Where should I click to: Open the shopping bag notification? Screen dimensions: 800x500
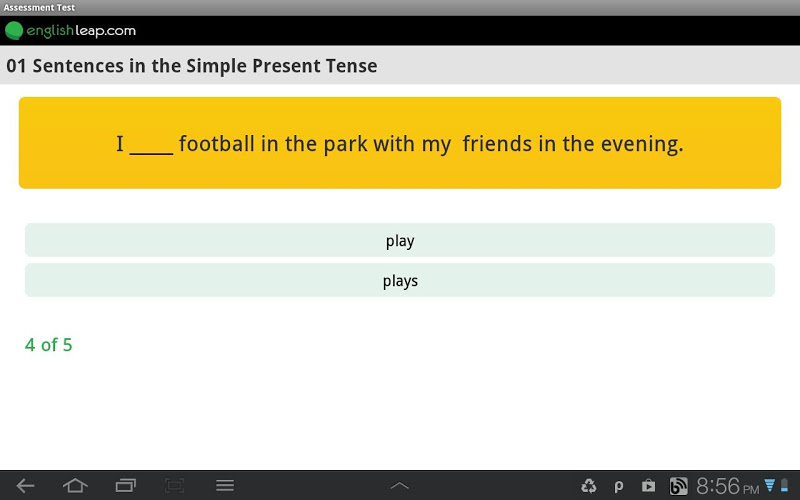coord(648,487)
